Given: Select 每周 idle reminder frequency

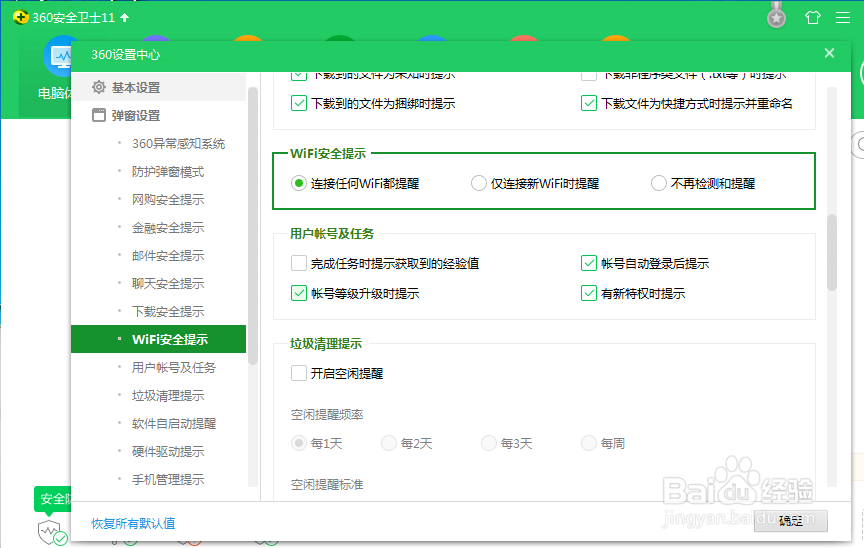Looking at the screenshot, I should coord(588,443).
